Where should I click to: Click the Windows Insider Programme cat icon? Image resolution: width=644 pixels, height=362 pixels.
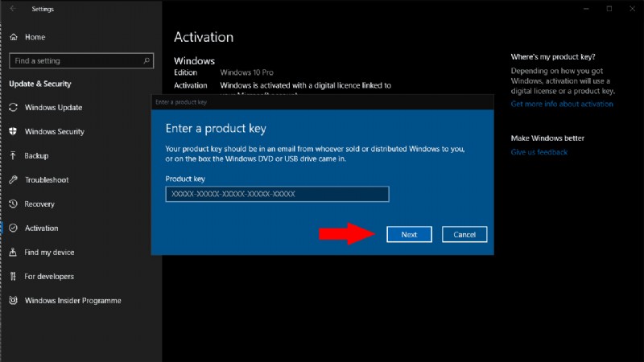pyautogui.click(x=13, y=300)
